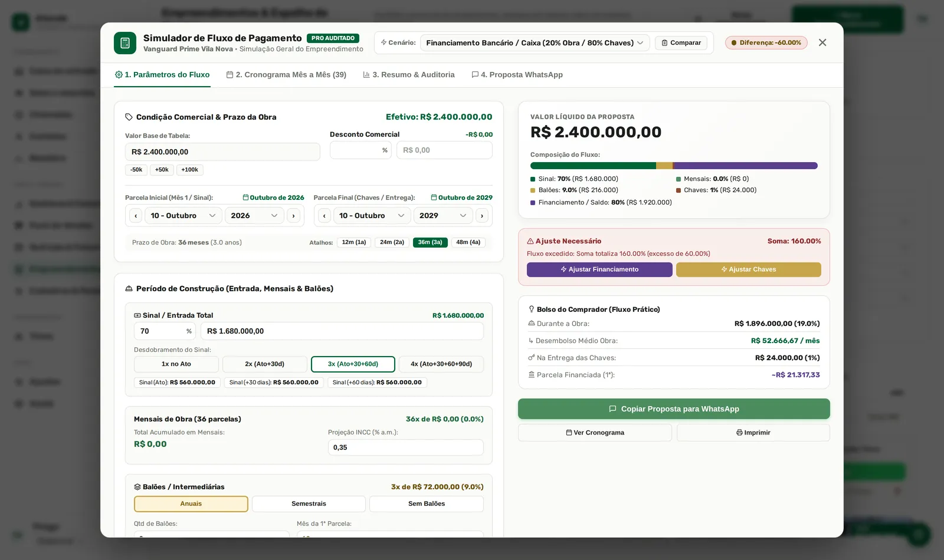
Task: Click the tag icon beside Condição Comercial
Action: [129, 117]
